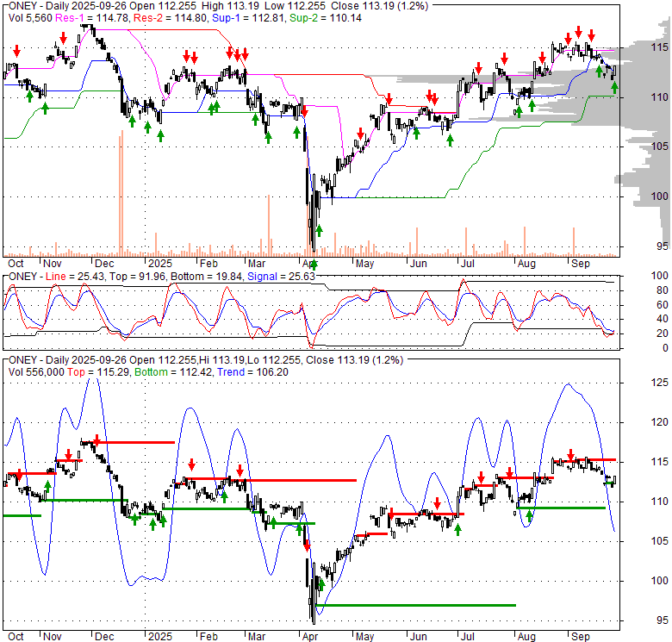Click the long green support line below April low, bottom chart
The height and width of the screenshot is (642, 672).
coord(415,605)
